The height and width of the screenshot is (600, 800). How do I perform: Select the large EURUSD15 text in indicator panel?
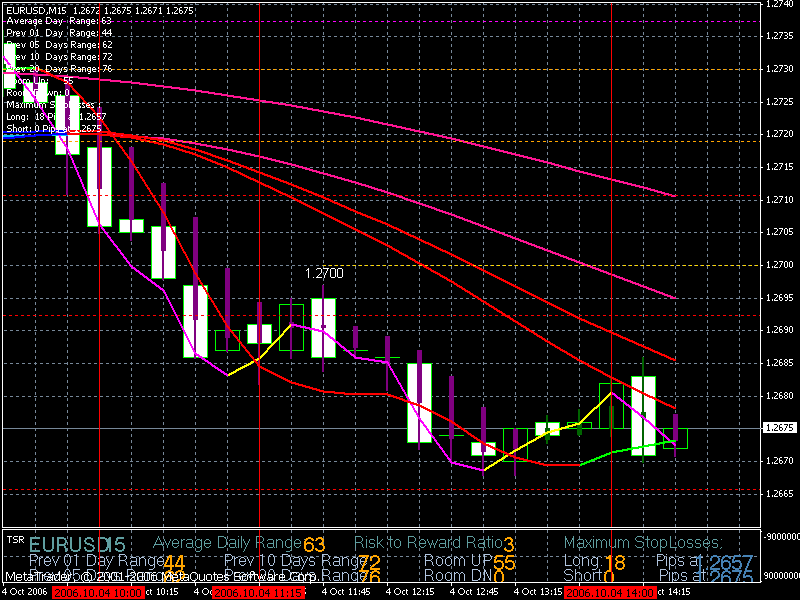76,545
